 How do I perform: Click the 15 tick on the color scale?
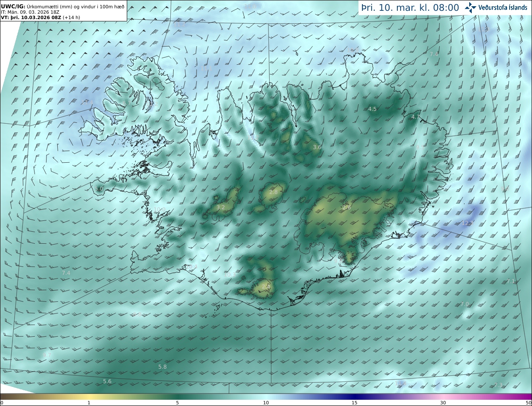(355, 403)
